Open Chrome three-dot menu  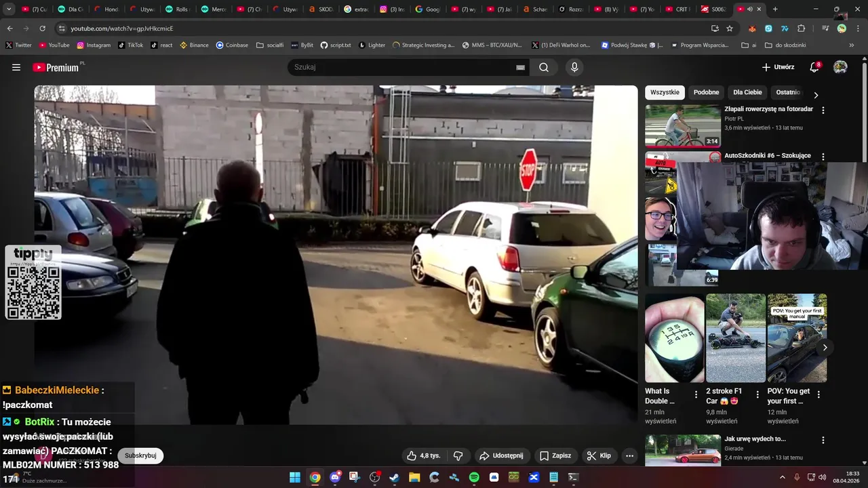coord(856,28)
